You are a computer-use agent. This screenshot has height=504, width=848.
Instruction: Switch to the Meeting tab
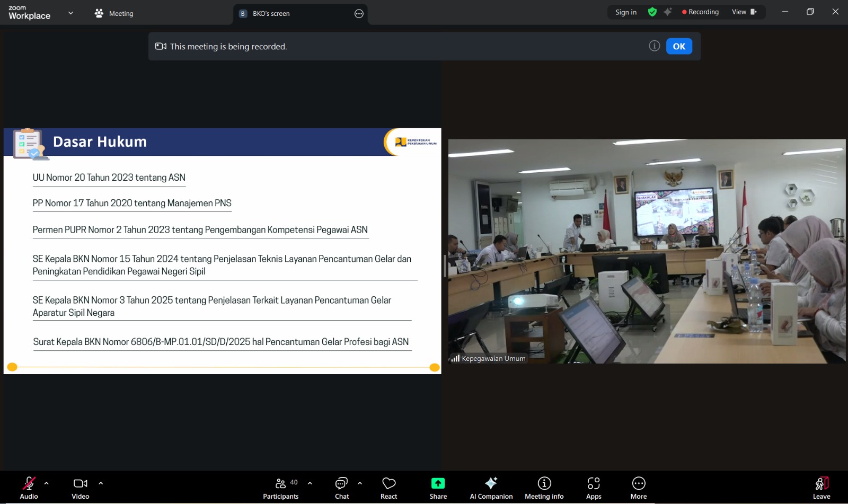point(114,13)
